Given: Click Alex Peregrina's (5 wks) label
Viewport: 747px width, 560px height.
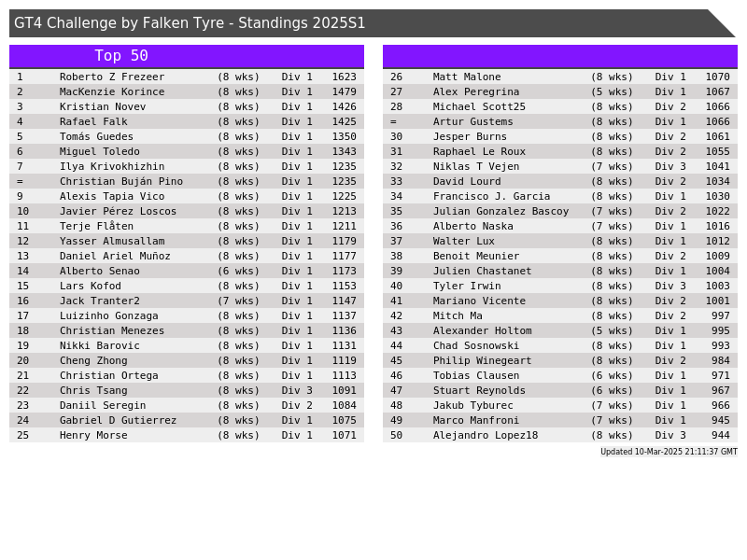Looking at the screenshot, I should [612, 91].
